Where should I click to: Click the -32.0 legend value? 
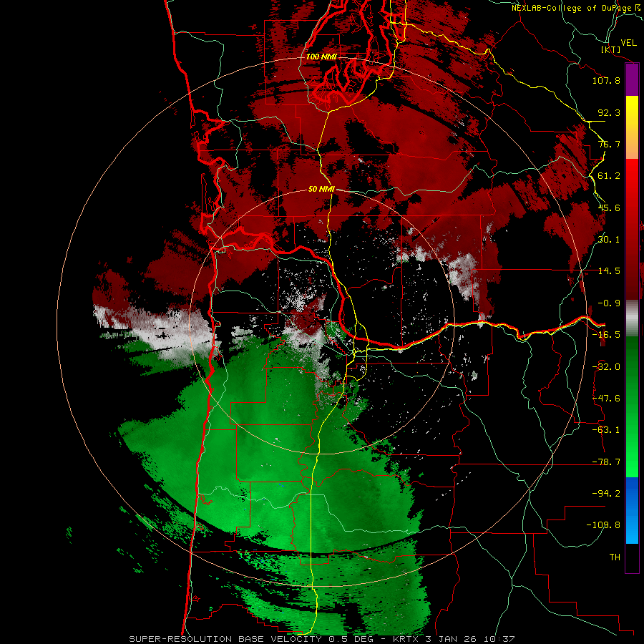coord(606,367)
